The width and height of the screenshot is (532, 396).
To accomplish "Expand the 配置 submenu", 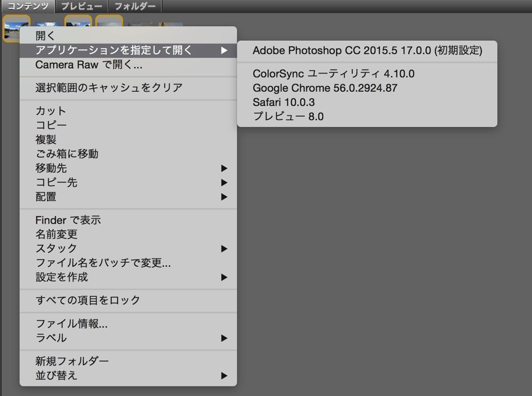I will pos(128,196).
